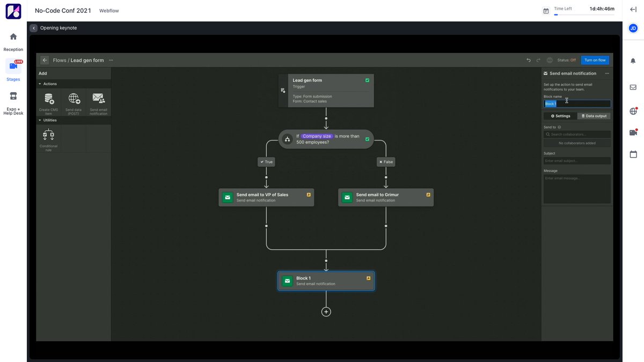
Task: Click the plus circle to add a block at the flow end
Action: coord(326,312)
